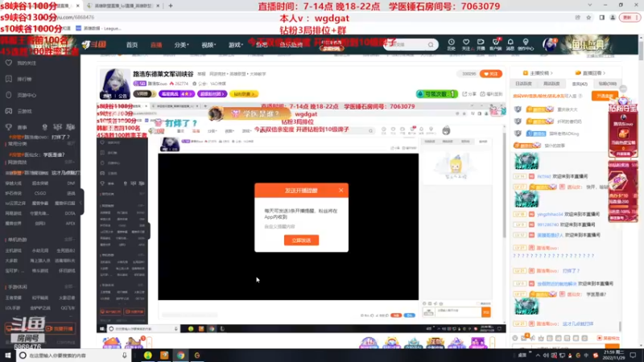Image resolution: width=644 pixels, height=362 pixels.
Task: Open the 首页 home nav item
Action: [132, 45]
